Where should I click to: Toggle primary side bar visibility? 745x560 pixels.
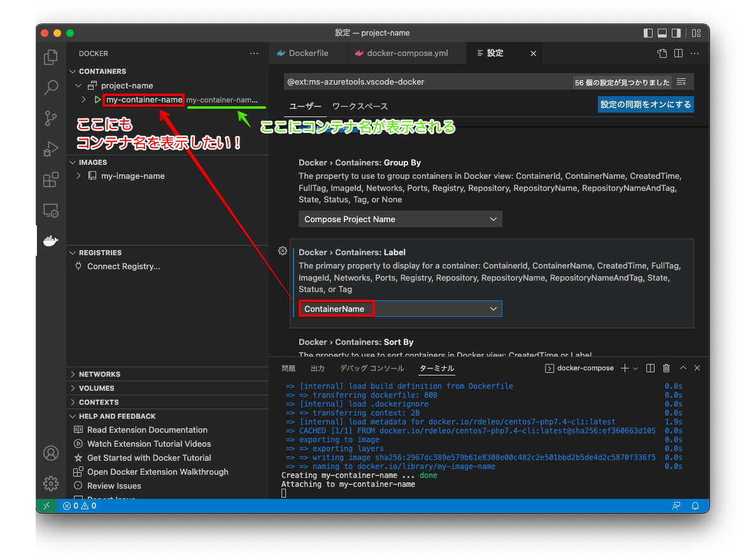[x=648, y=33]
